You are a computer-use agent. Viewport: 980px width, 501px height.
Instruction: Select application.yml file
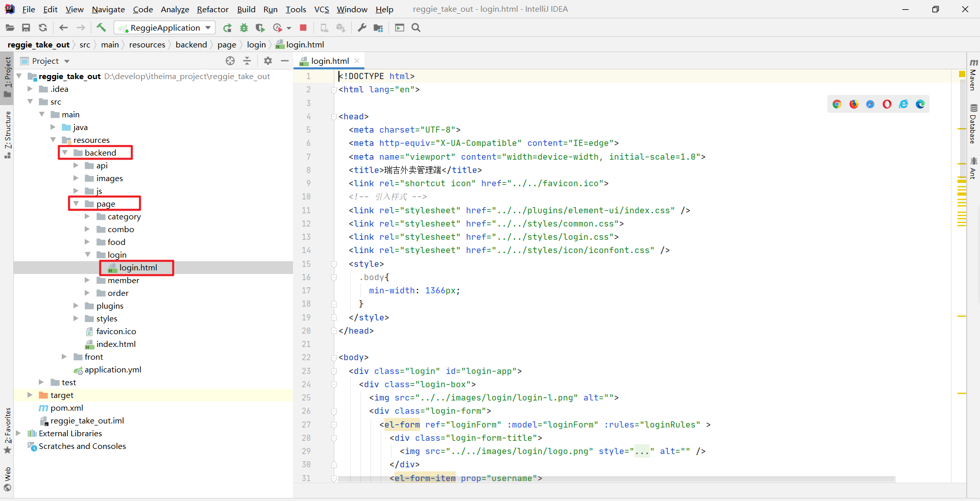click(x=113, y=369)
